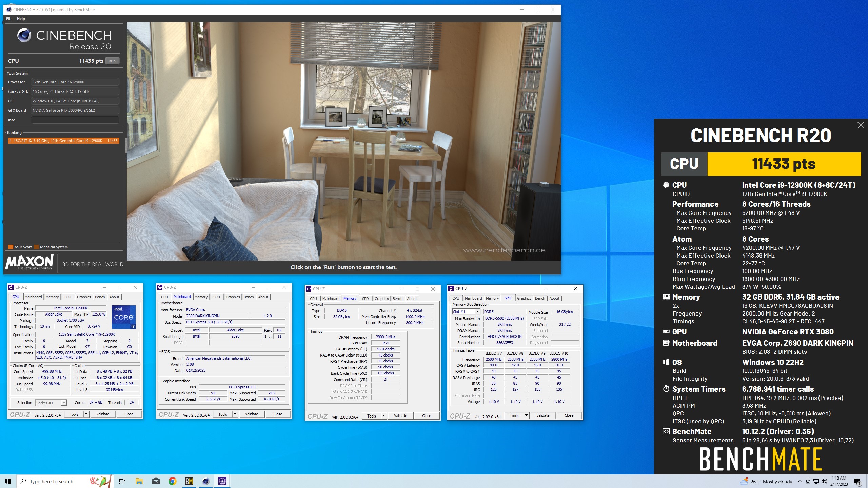Click the System Timers clock icon in BenchMate
This screenshot has height=488, width=868.
(666, 389)
